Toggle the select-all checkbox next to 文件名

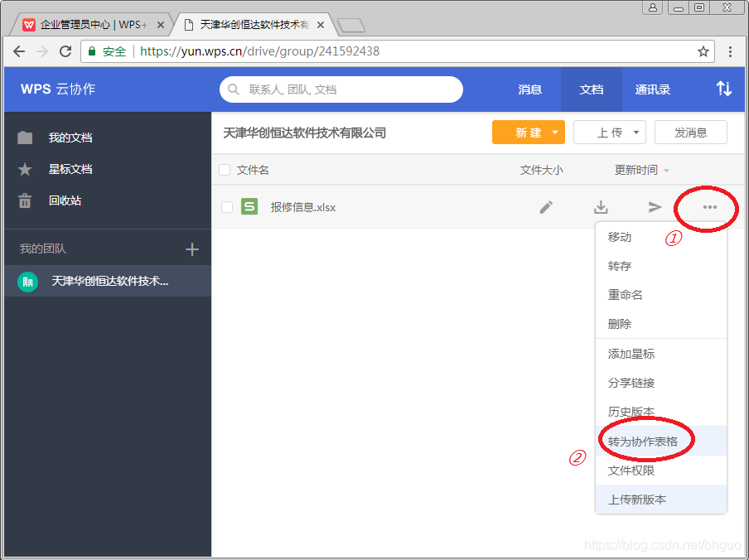pyautogui.click(x=225, y=170)
